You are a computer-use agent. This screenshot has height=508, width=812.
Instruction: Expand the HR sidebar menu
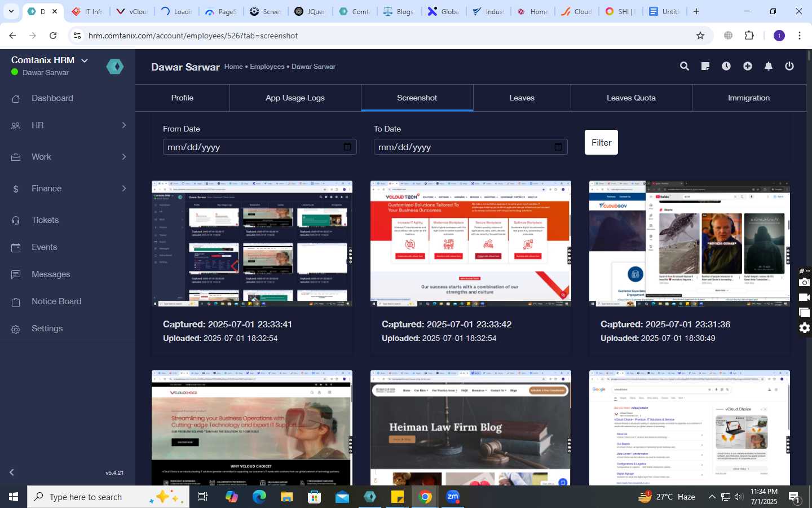click(x=68, y=125)
